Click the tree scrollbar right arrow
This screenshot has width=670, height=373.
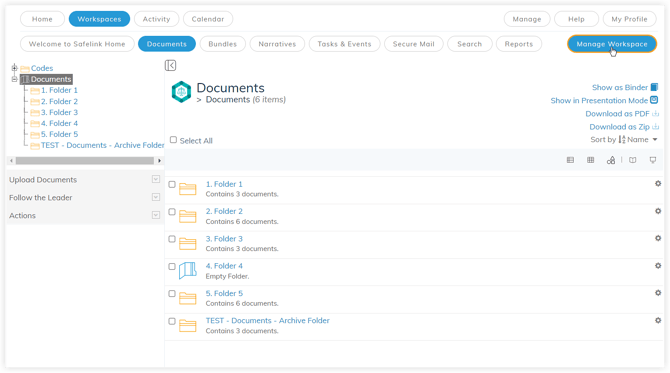pyautogui.click(x=159, y=161)
